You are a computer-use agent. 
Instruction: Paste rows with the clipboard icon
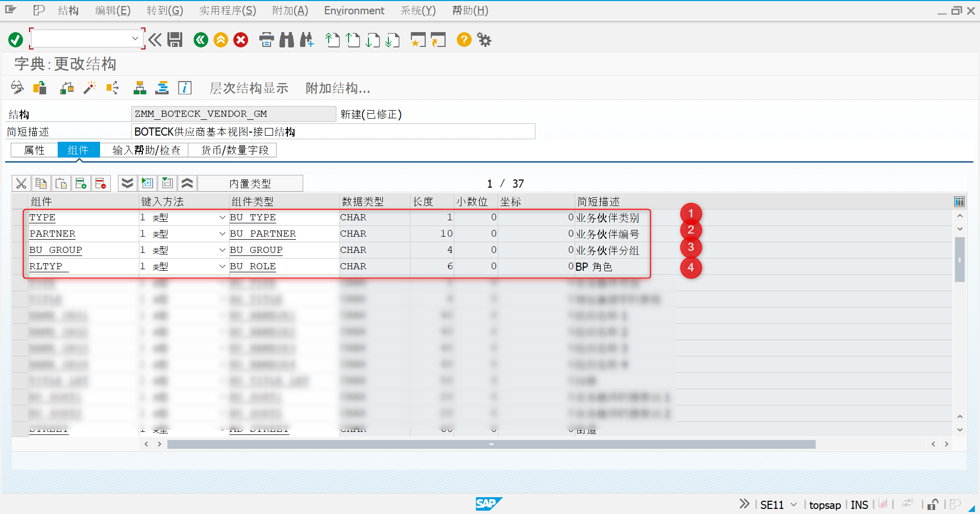(x=61, y=183)
